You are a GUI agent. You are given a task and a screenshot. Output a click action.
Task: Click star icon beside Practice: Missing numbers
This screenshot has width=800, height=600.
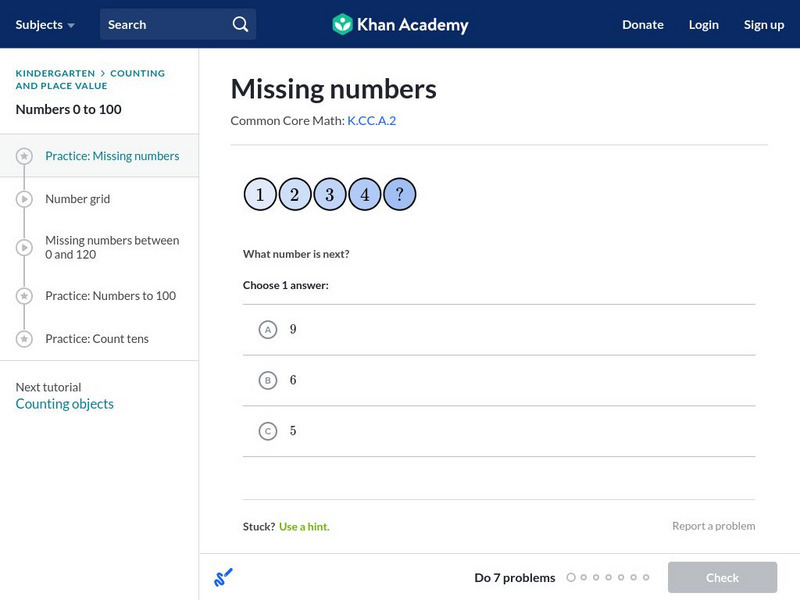25,156
